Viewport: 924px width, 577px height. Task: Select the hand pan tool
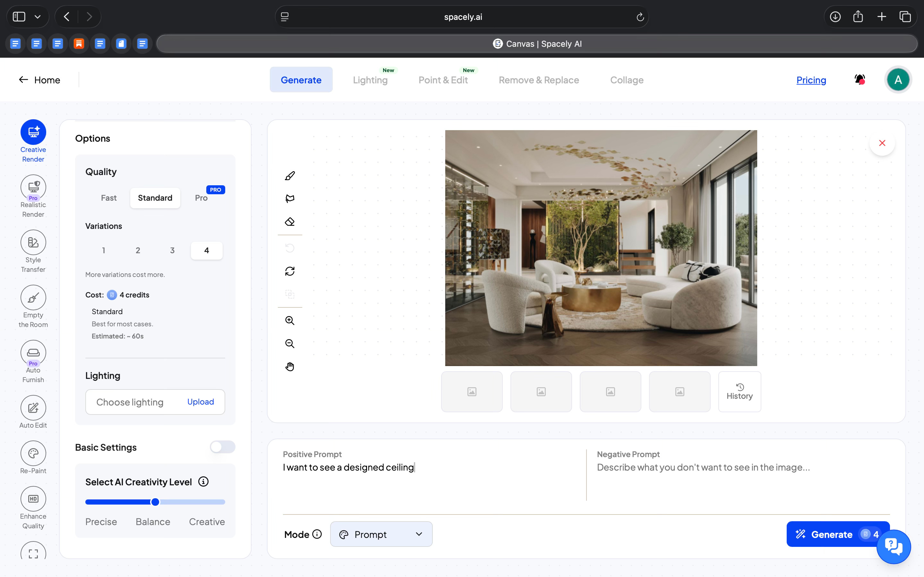[290, 367]
